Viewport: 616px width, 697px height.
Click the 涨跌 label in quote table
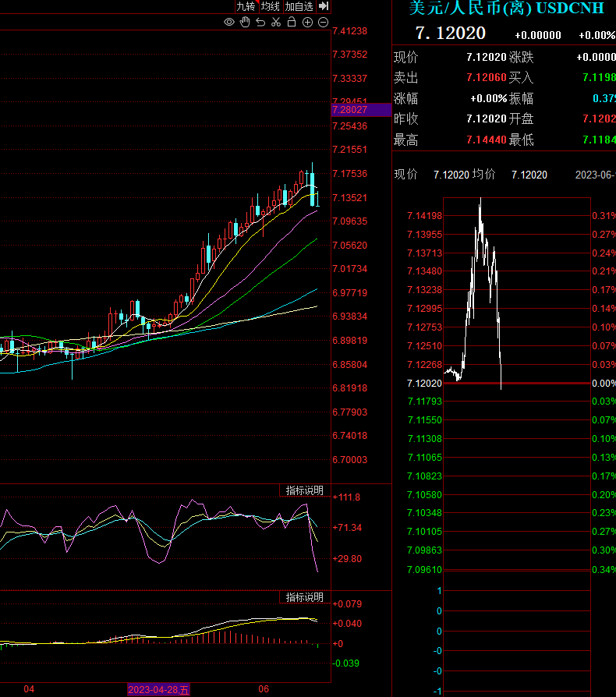click(521, 58)
